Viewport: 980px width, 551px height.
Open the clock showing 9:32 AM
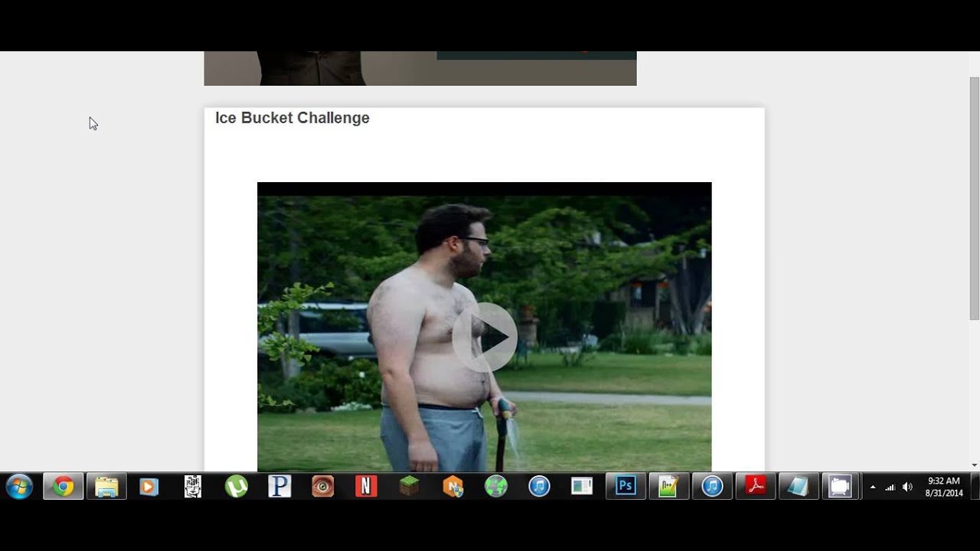pyautogui.click(x=943, y=487)
